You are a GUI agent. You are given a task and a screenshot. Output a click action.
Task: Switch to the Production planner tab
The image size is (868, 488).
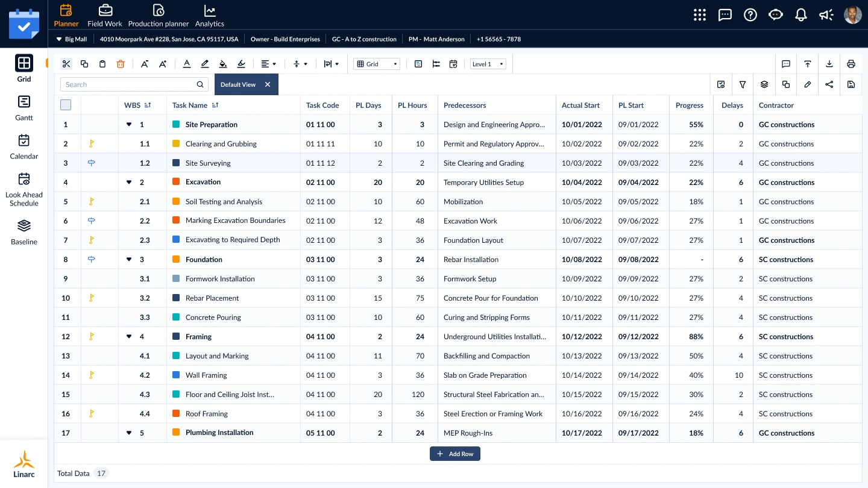pos(159,15)
